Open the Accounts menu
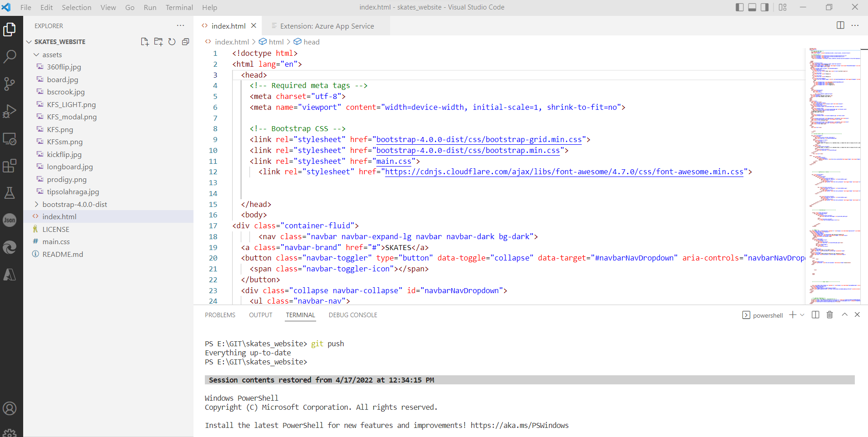The width and height of the screenshot is (868, 437). (10, 408)
